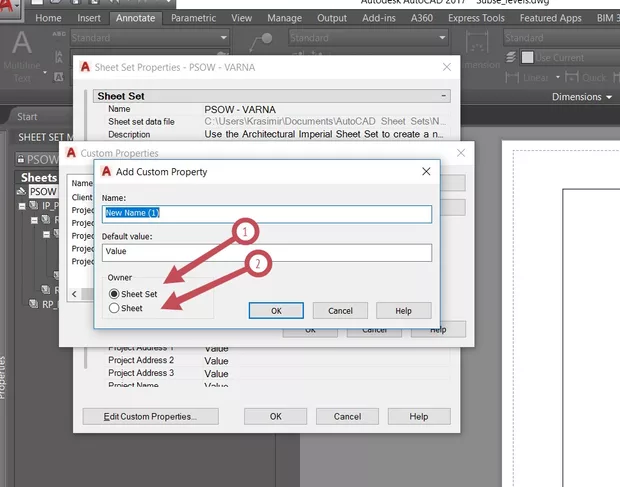The image size is (620, 487).
Task: Switch to the Annotate ribbon tab
Action: tap(134, 18)
